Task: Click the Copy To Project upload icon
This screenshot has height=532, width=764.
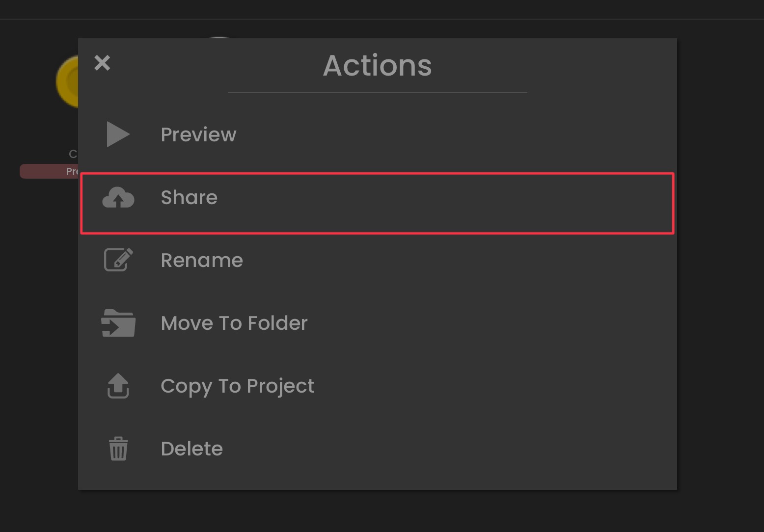Action: [118, 386]
